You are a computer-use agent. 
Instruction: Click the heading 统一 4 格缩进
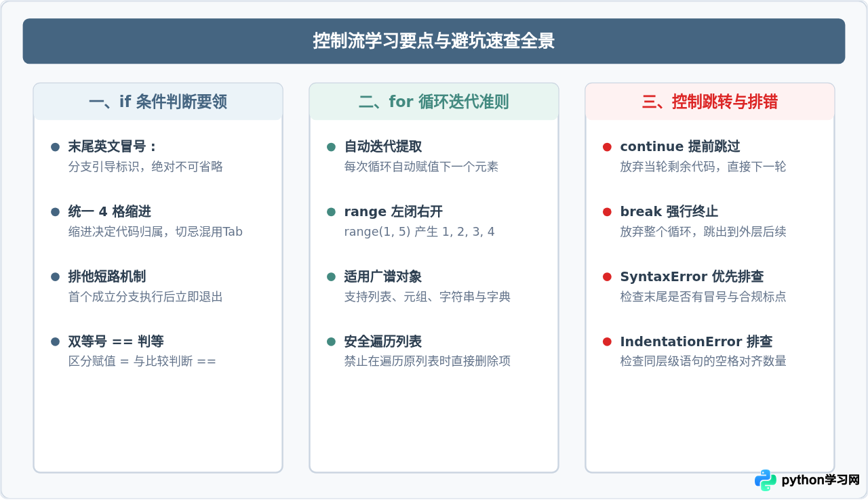click(x=110, y=211)
